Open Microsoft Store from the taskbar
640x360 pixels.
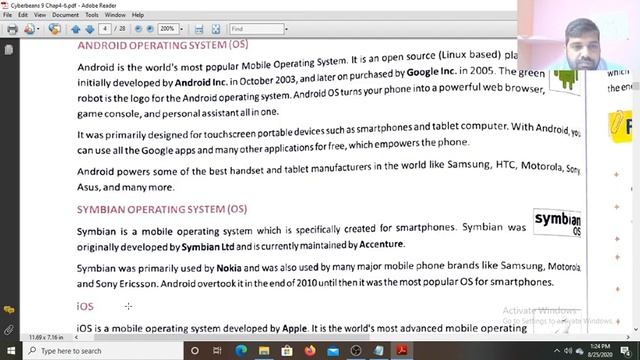point(287,351)
